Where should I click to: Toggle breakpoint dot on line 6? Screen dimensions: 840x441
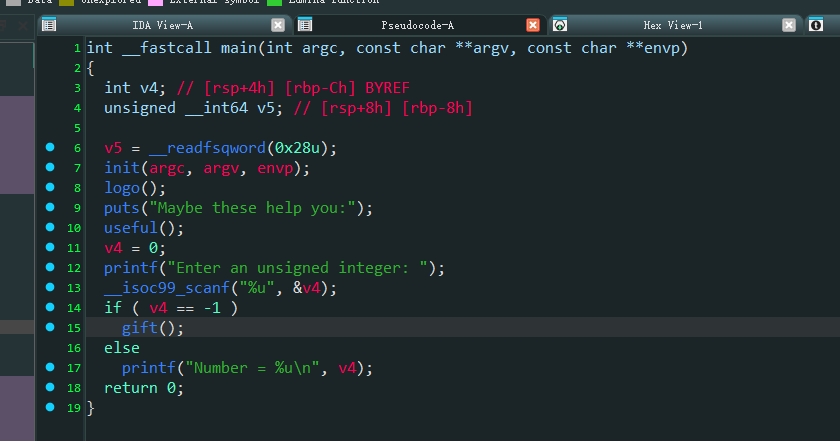pos(50,148)
